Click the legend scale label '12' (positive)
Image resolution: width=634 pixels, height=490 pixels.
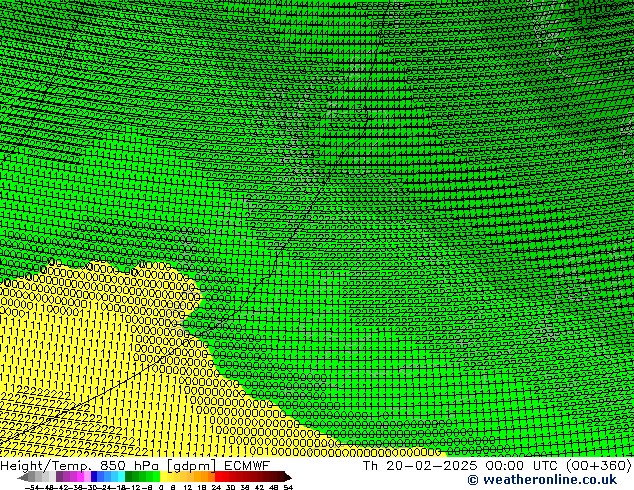[188, 487]
